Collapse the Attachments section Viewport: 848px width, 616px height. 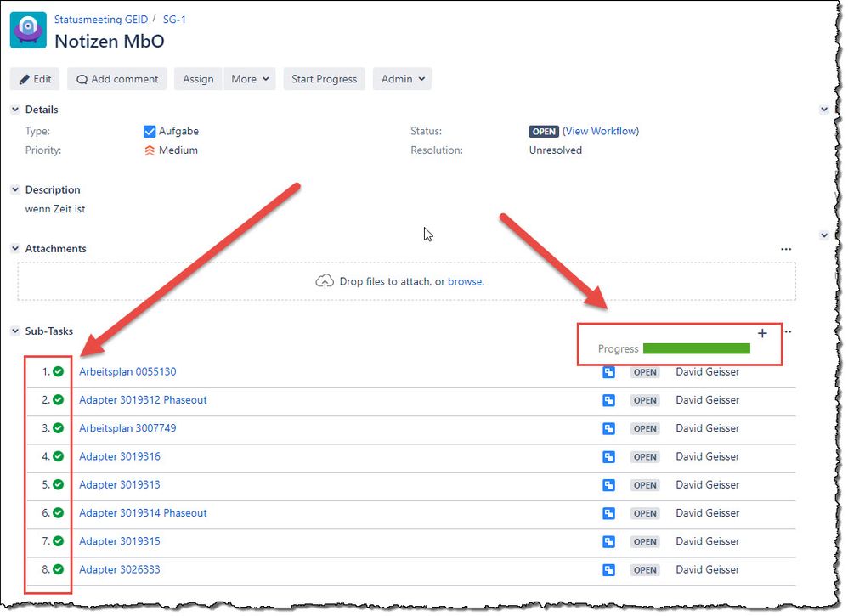pos(15,248)
